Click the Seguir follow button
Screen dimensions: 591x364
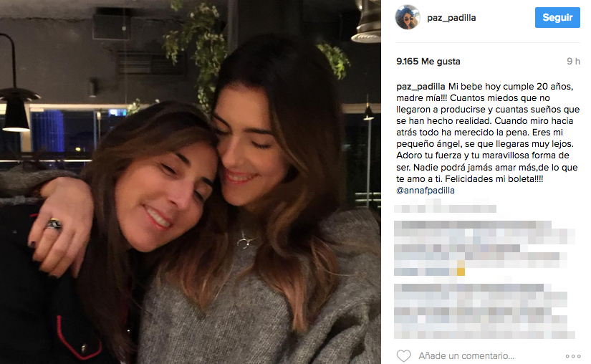click(x=557, y=17)
